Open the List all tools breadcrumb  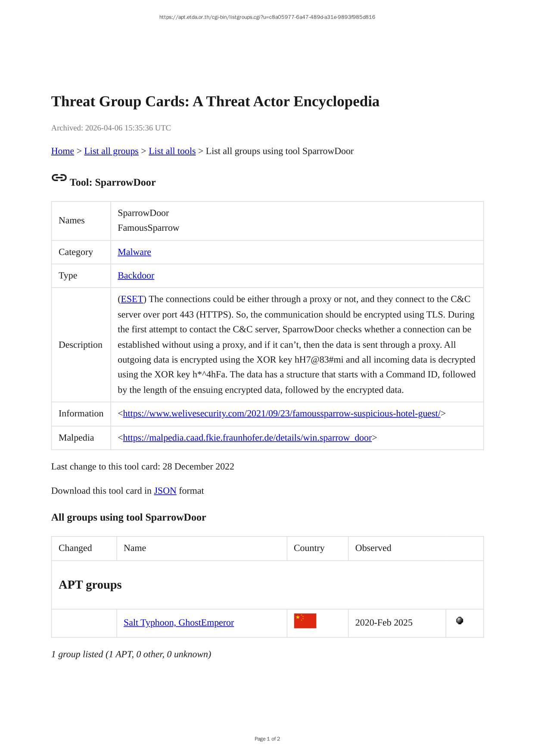tap(172, 151)
